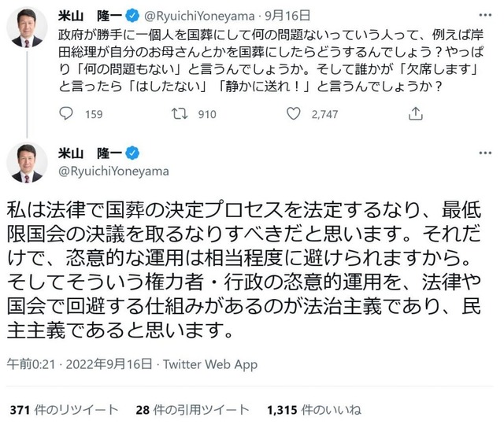Open the top tweet's profile avatar
The width and height of the screenshot is (504, 428).
coord(28,28)
